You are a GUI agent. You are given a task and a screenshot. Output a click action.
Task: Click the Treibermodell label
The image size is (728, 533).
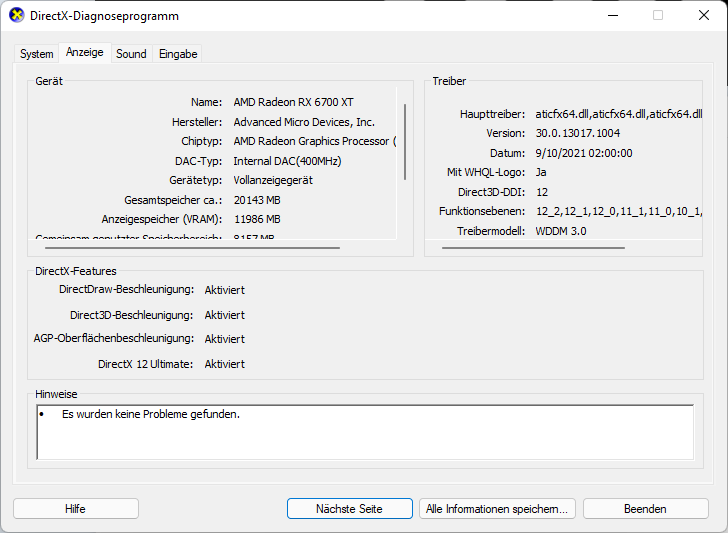click(491, 231)
